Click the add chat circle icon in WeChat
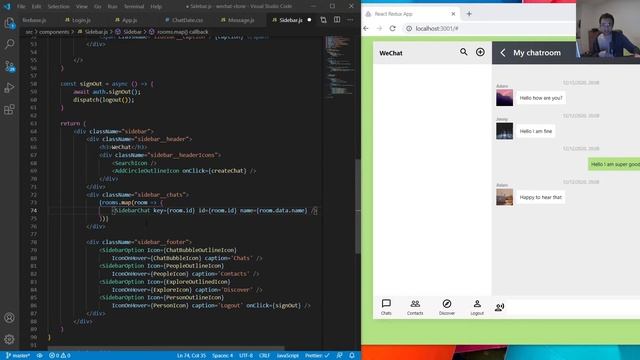640x360 pixels. tap(480, 52)
